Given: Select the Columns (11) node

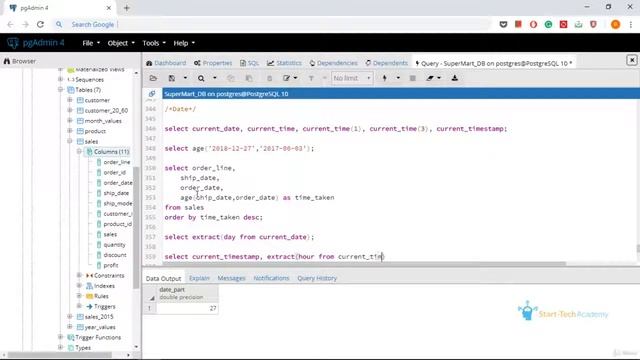Looking at the screenshot, I should click(x=111, y=152).
